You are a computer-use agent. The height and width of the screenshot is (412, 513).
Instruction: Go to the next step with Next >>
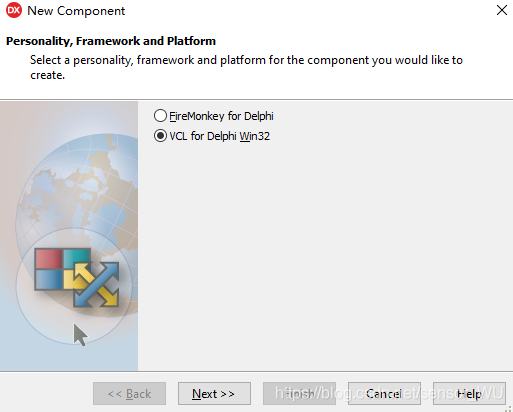(x=214, y=393)
